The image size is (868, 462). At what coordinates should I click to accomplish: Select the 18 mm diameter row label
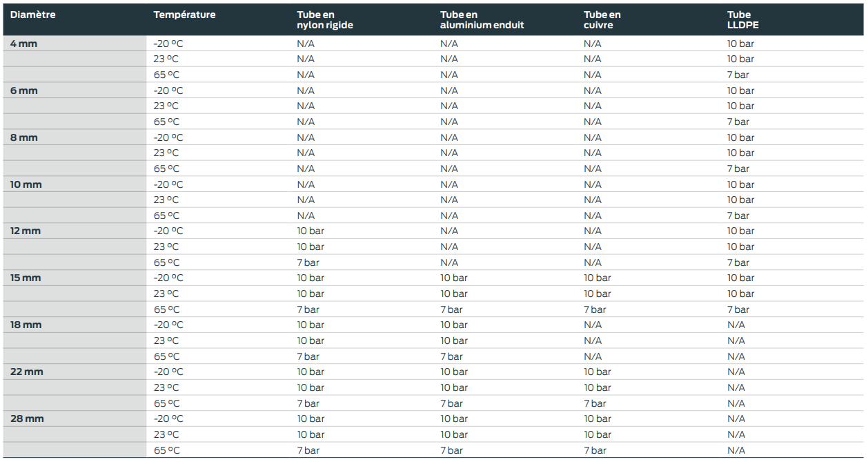tap(26, 325)
